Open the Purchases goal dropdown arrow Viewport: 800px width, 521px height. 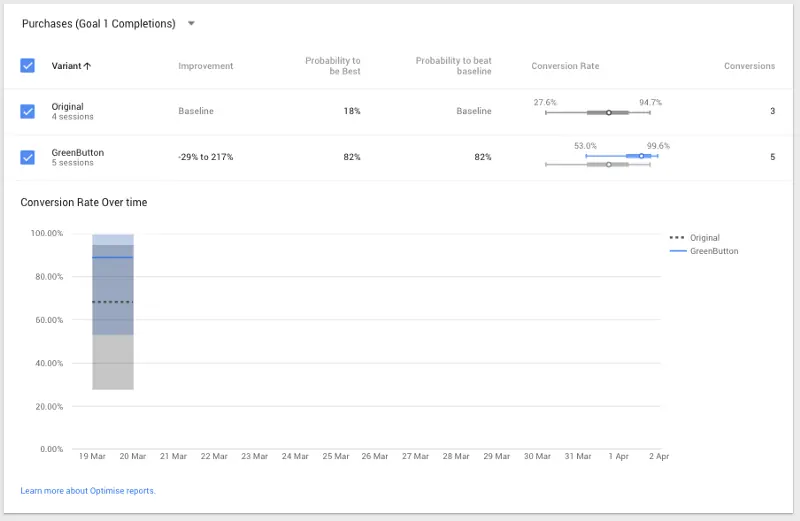(x=192, y=23)
